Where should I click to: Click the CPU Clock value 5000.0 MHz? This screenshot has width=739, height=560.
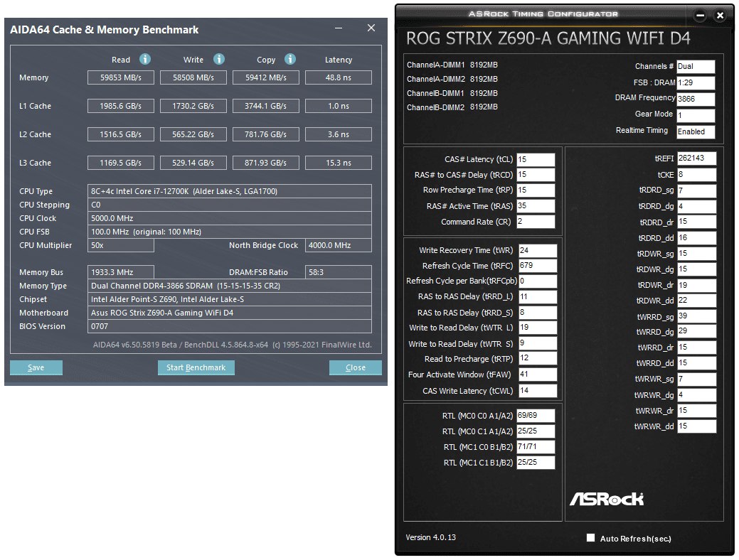(x=230, y=219)
